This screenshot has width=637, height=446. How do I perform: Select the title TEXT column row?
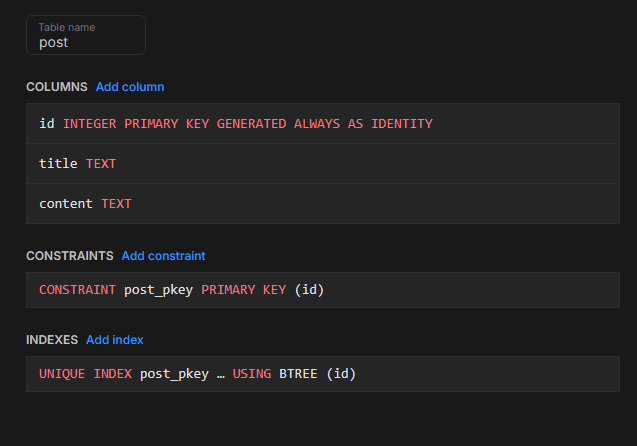click(323, 163)
